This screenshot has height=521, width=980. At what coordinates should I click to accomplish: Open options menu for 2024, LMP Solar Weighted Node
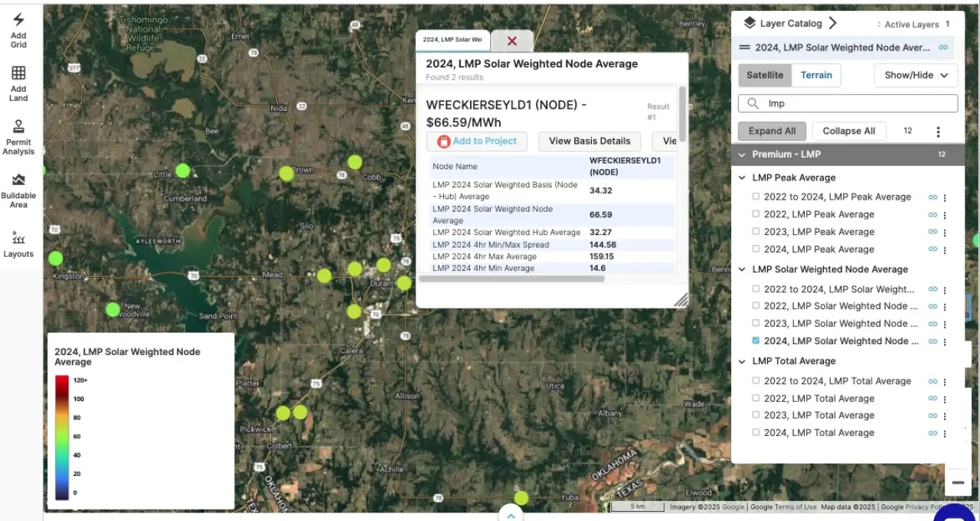945,342
